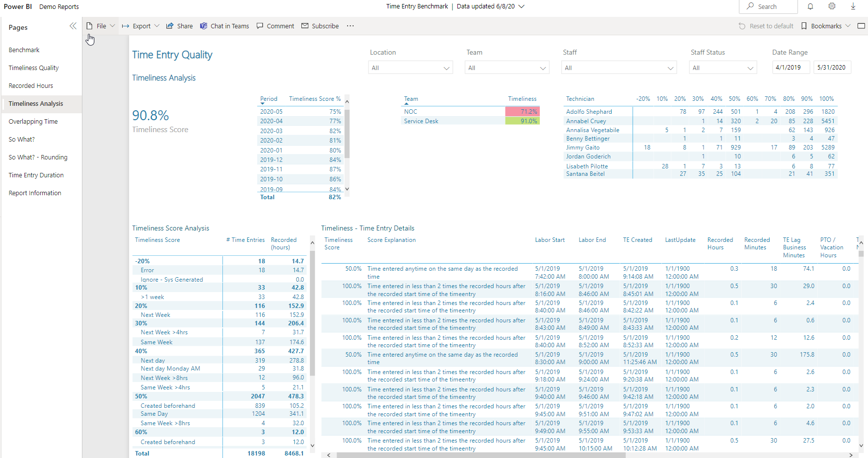Image resolution: width=868 pixels, height=458 pixels.
Task: Open more options ellipsis in toolbar
Action: pos(351,26)
